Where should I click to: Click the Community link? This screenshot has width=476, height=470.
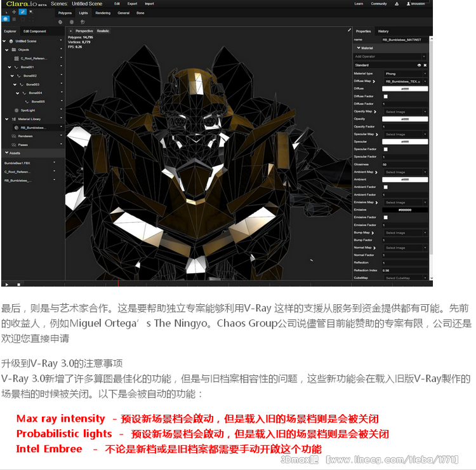[379, 4]
